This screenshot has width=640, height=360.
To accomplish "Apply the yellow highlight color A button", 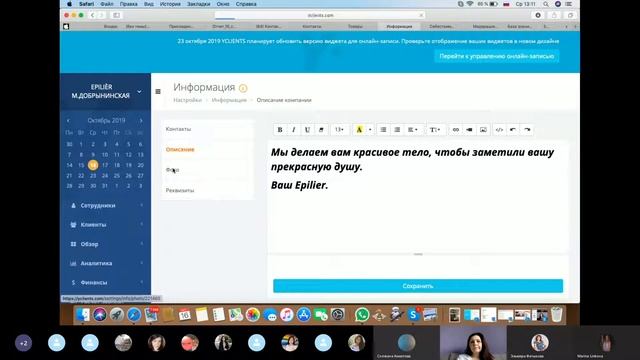I will point(359,130).
